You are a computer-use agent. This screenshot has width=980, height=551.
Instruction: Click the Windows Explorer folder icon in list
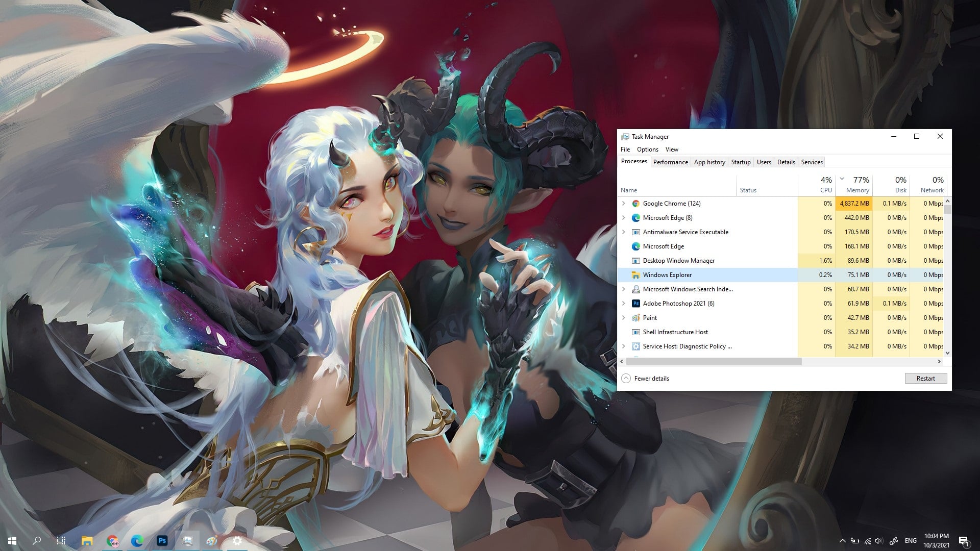click(635, 275)
